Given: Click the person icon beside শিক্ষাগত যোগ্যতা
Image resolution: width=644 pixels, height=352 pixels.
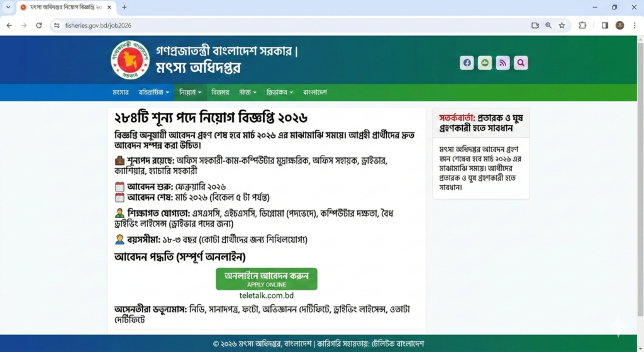Looking at the screenshot, I should coord(119,213).
